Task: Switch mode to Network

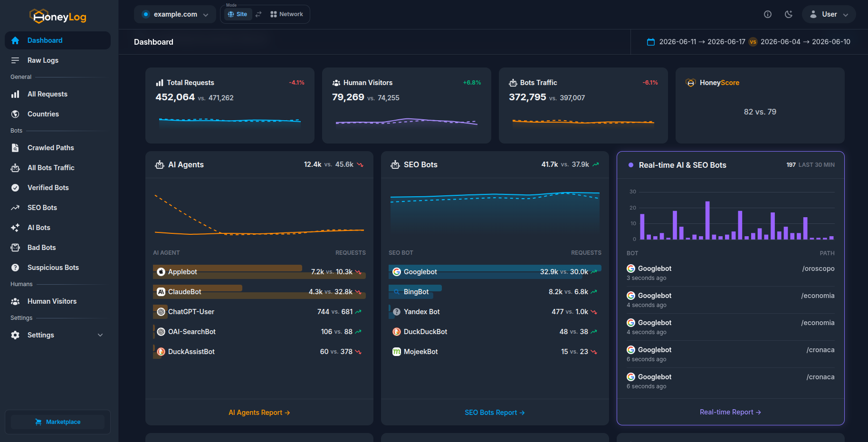Action: click(x=286, y=14)
